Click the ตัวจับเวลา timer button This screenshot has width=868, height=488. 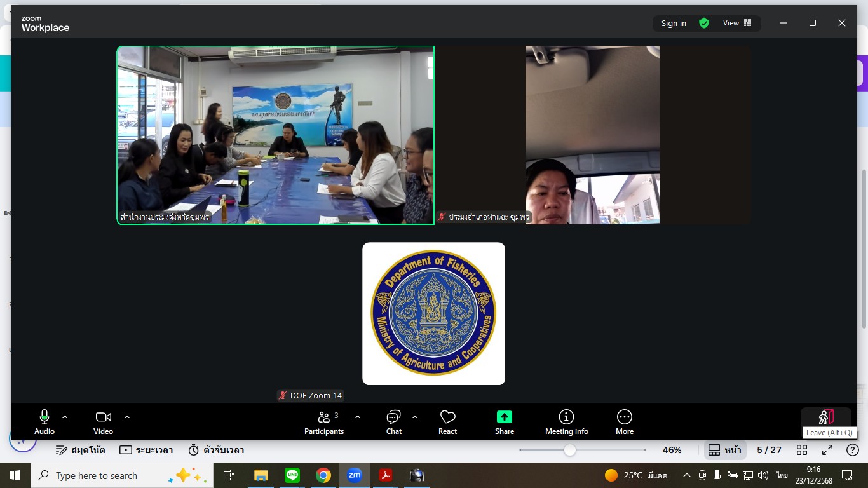(x=216, y=450)
